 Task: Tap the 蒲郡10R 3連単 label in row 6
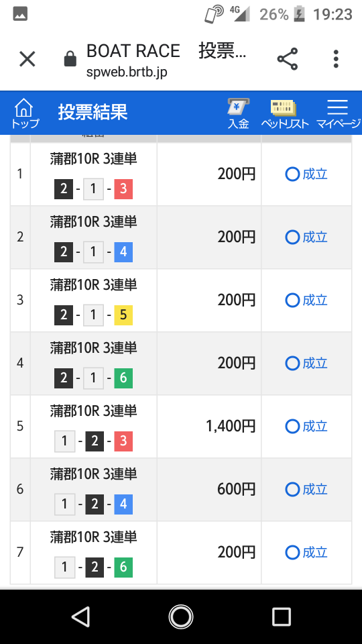click(93, 474)
